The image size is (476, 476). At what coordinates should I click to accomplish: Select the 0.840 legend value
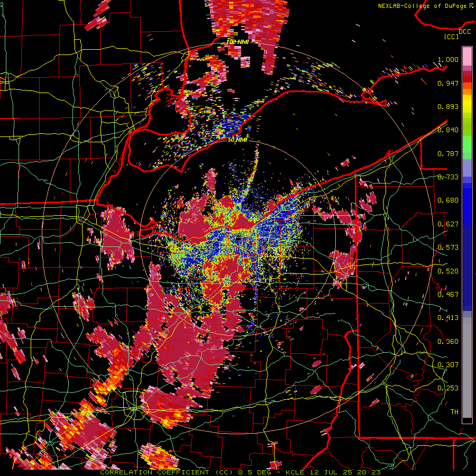[448, 130]
